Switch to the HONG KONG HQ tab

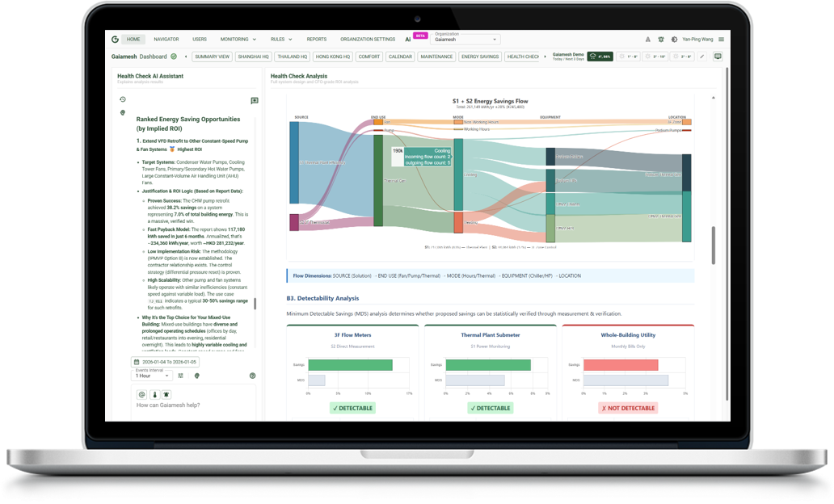click(x=333, y=57)
